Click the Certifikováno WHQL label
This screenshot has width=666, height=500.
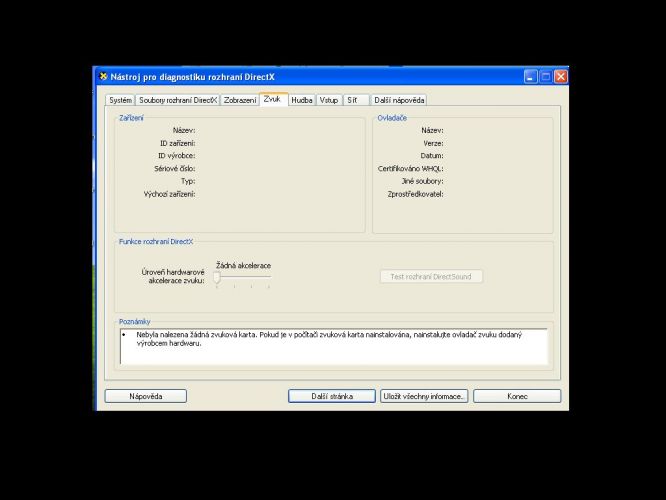(410, 169)
